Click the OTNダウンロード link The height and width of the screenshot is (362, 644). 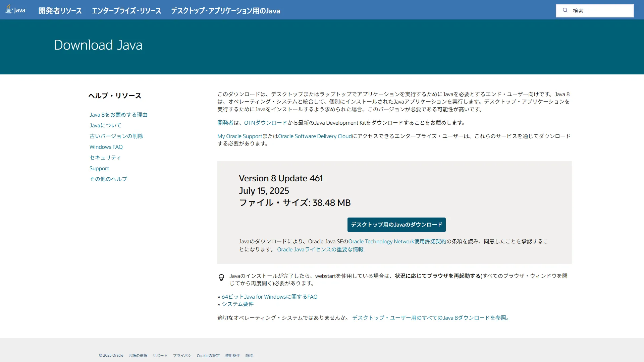(266, 123)
